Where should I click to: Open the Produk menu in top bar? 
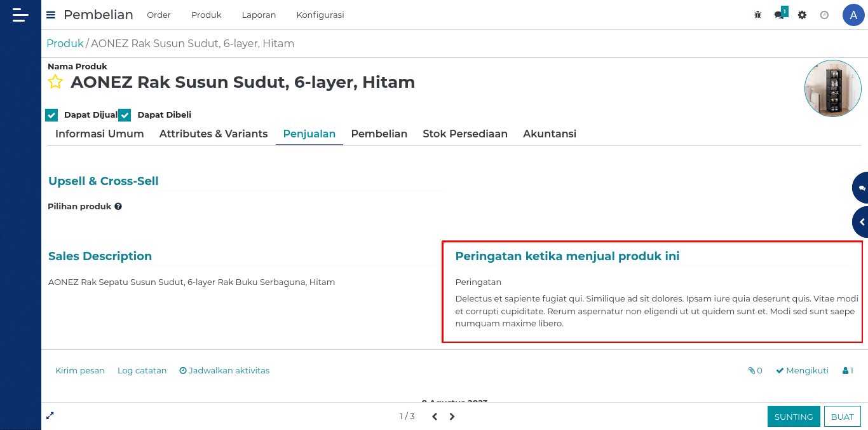[207, 15]
